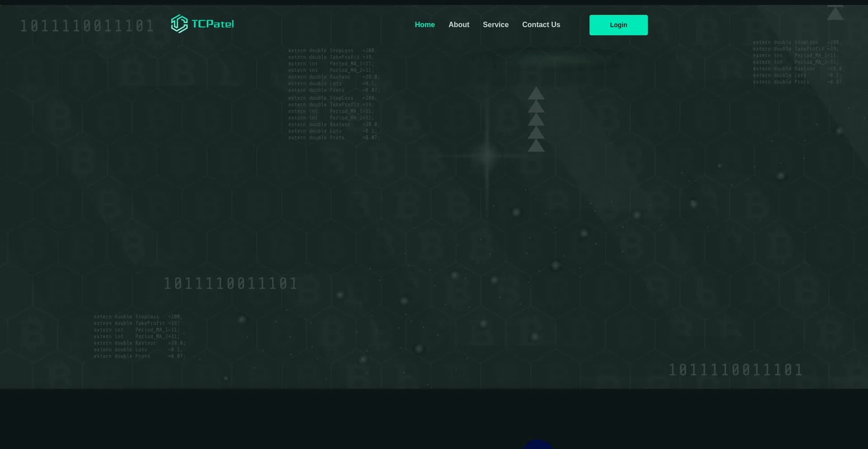Go to the Home page
The image size is (868, 449).
click(x=425, y=25)
